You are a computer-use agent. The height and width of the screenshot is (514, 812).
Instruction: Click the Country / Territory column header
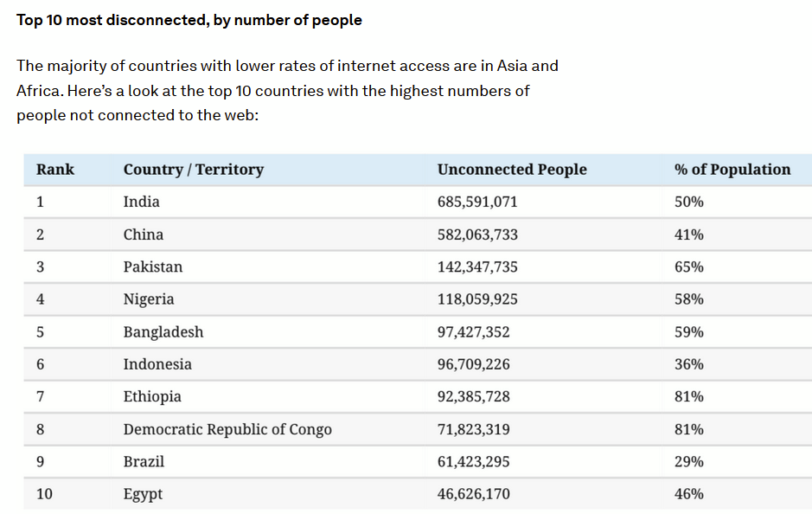point(193,170)
